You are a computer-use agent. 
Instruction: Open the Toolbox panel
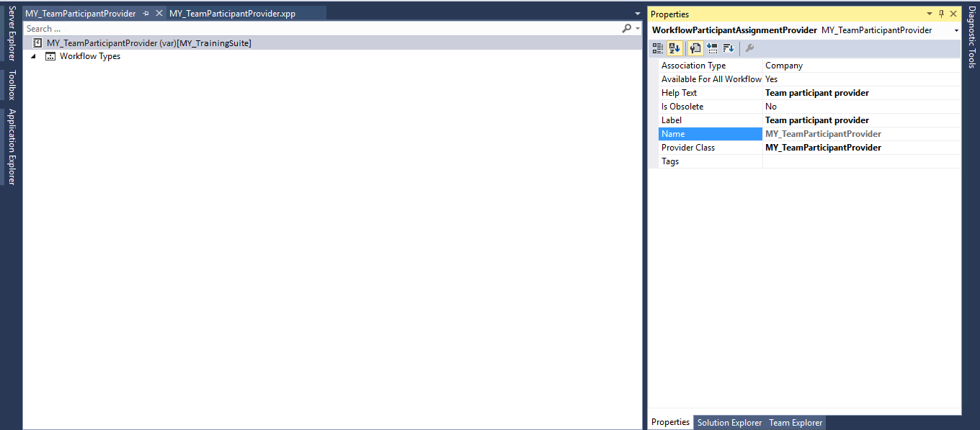pos(9,84)
